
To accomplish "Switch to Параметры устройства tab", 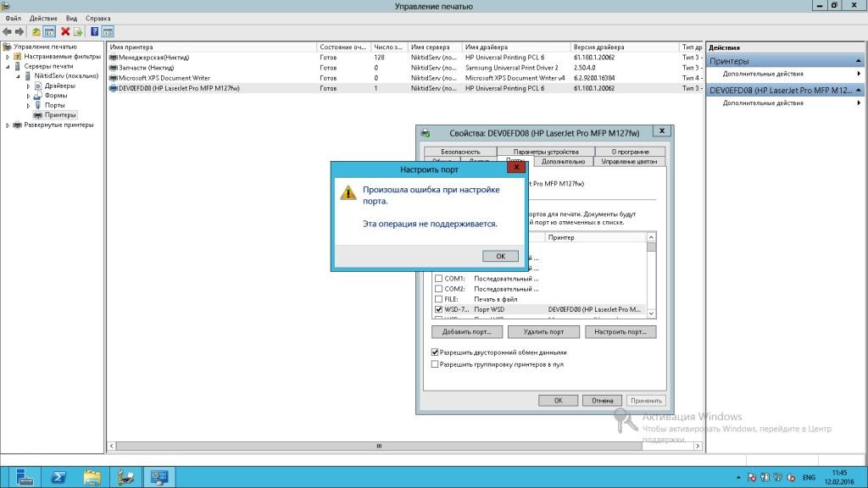I will (x=546, y=152).
